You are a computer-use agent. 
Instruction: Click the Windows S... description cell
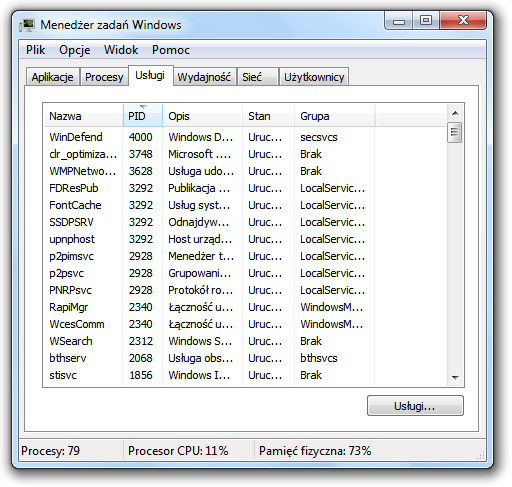point(200,341)
